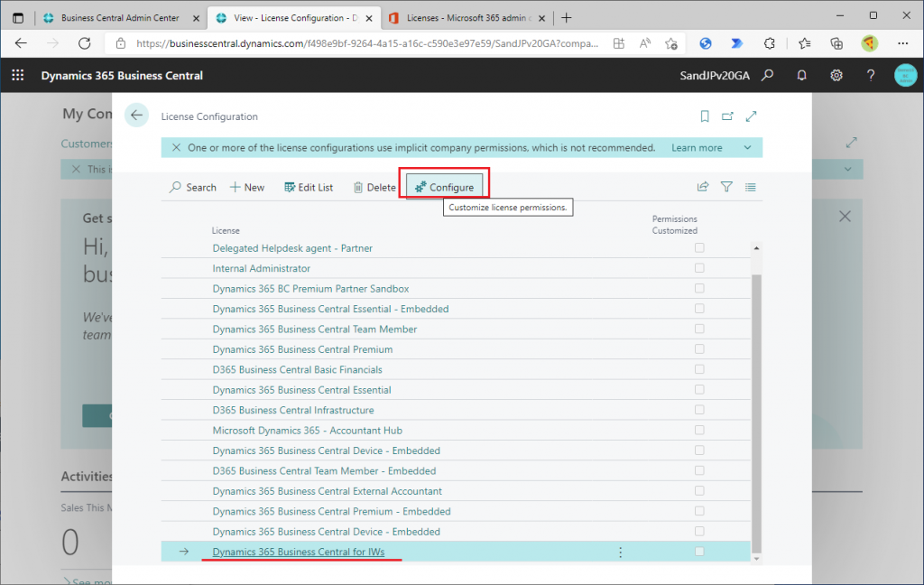Expand the background page notification chevron
Viewport: 924px width, 585px height.
tap(847, 169)
